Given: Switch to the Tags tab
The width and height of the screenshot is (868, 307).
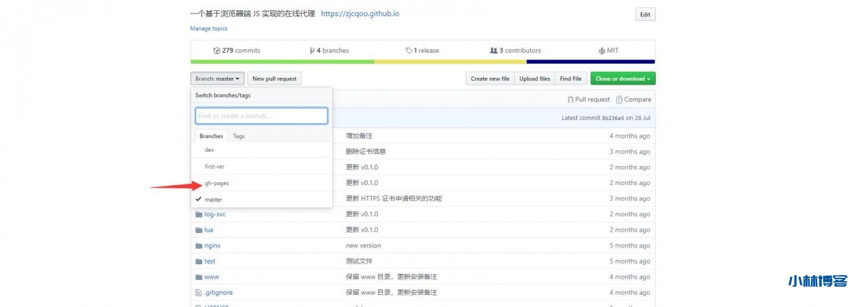Looking at the screenshot, I should [x=239, y=136].
